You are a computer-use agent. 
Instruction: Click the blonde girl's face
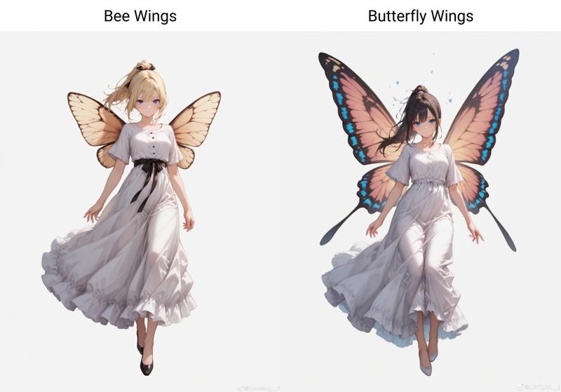pos(147,104)
